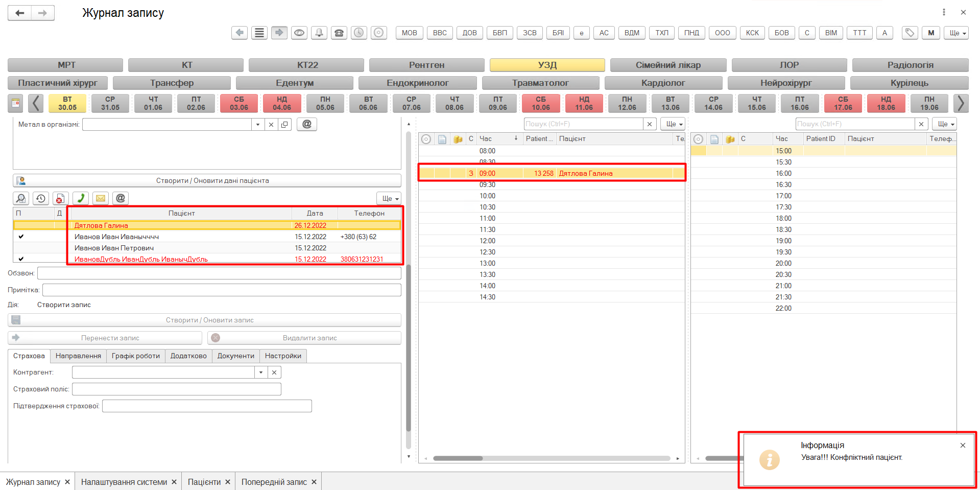Open the Контрагент dropdown arrow
This screenshot has width=980, height=490.
(261, 372)
